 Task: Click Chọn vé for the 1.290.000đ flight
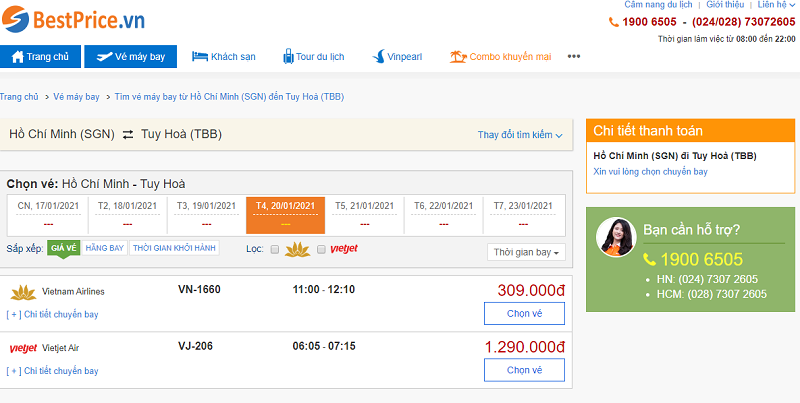point(524,370)
